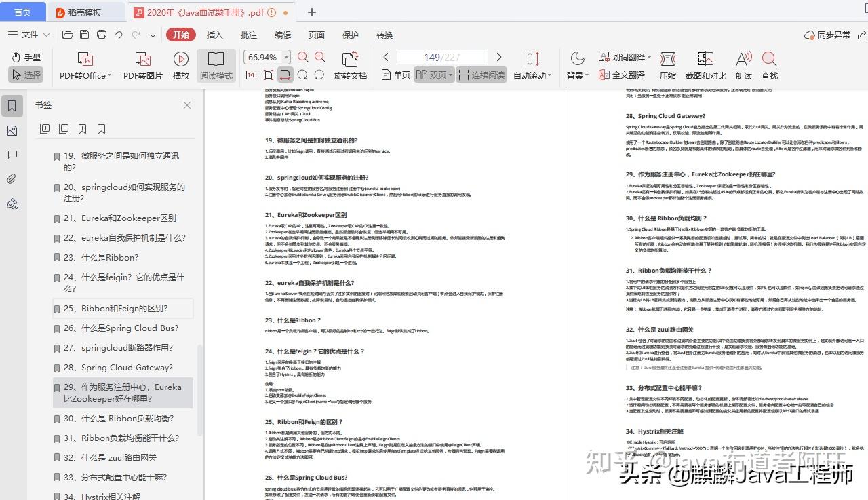
Task: Collapse all bookmarks icon
Action: click(x=64, y=128)
